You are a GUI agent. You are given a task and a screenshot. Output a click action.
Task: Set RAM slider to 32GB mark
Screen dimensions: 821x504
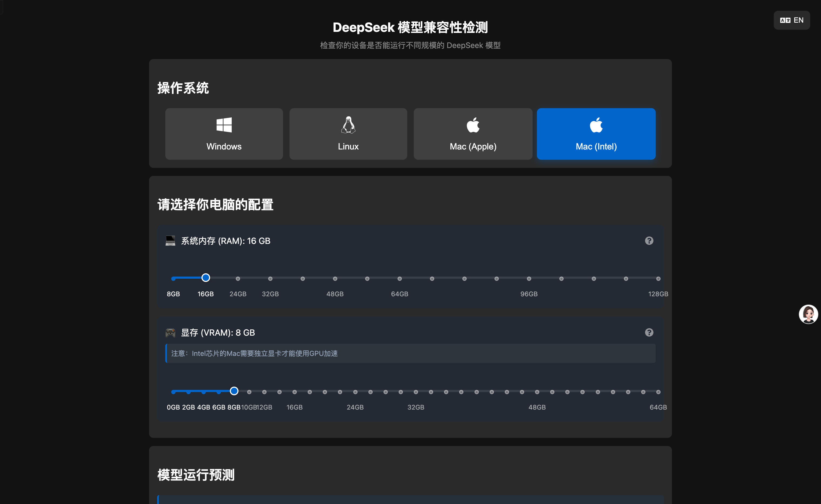270,279
